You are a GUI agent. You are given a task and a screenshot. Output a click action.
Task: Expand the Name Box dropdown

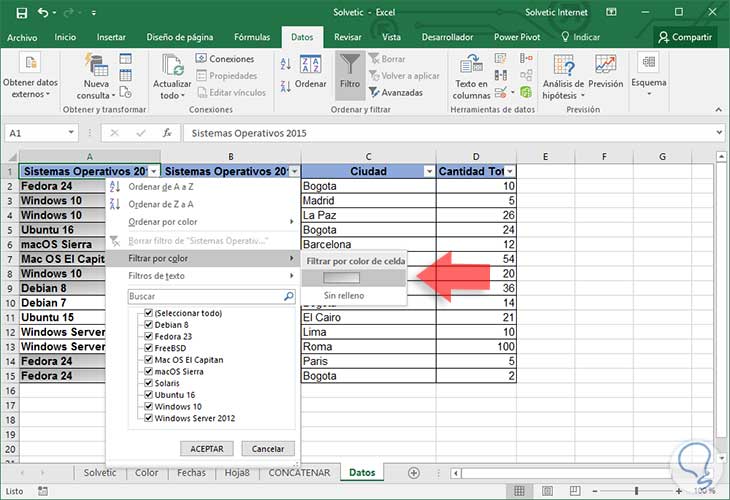[x=71, y=133]
